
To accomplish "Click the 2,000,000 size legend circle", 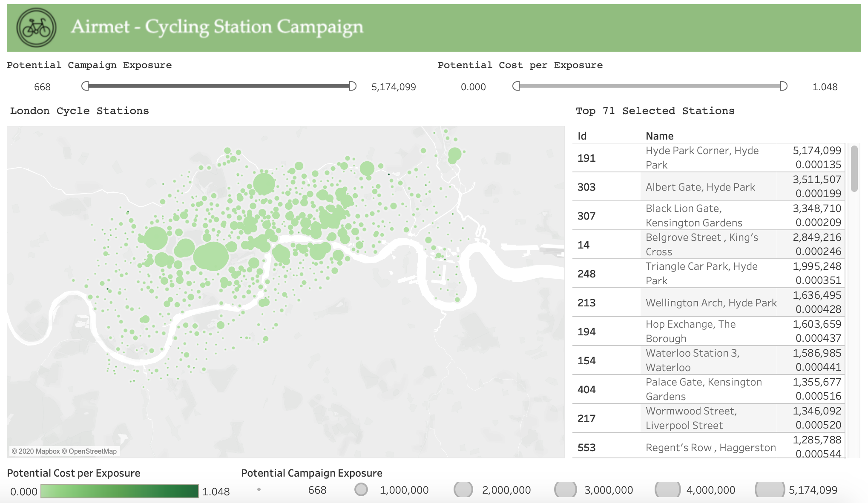I will (463, 490).
